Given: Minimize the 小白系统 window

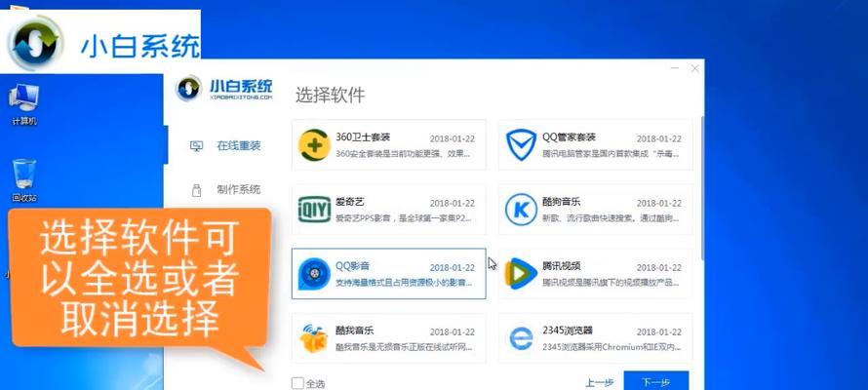Looking at the screenshot, I should point(675,68).
